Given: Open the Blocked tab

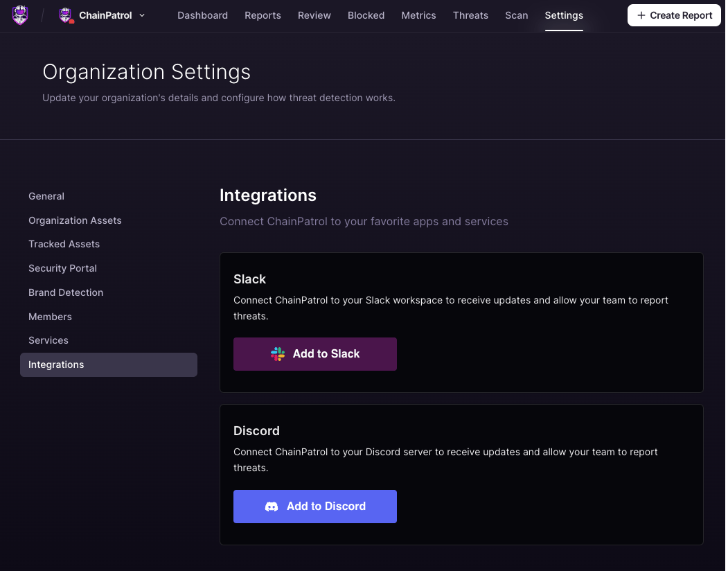Looking at the screenshot, I should pos(366,15).
